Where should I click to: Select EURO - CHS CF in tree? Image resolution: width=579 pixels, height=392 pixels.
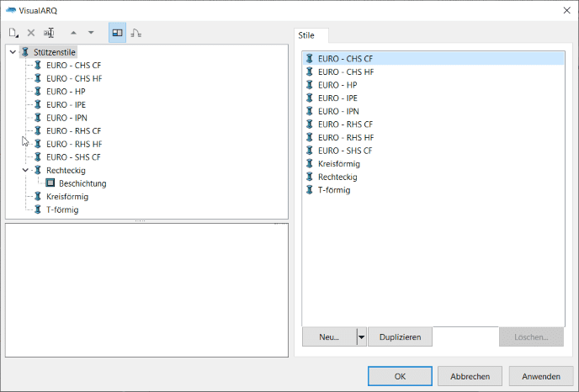(73, 66)
